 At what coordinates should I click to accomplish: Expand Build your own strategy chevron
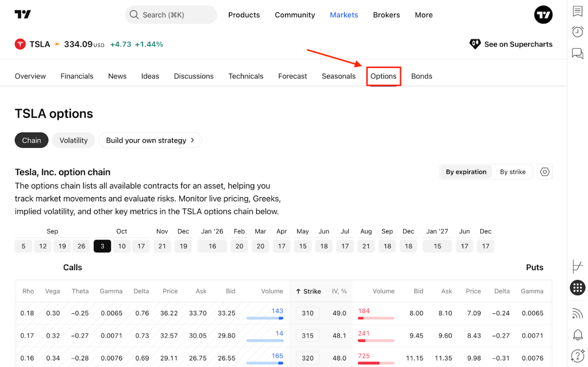[192, 140]
